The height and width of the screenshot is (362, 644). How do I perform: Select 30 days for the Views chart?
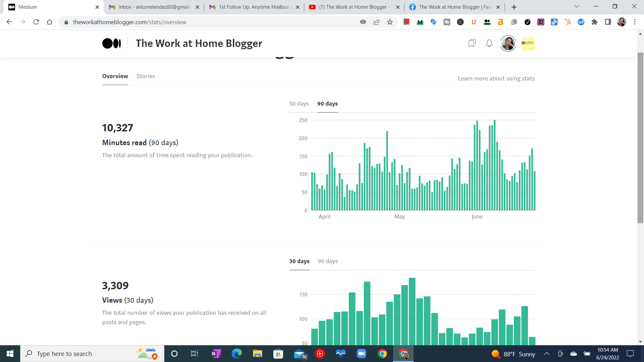click(x=299, y=261)
